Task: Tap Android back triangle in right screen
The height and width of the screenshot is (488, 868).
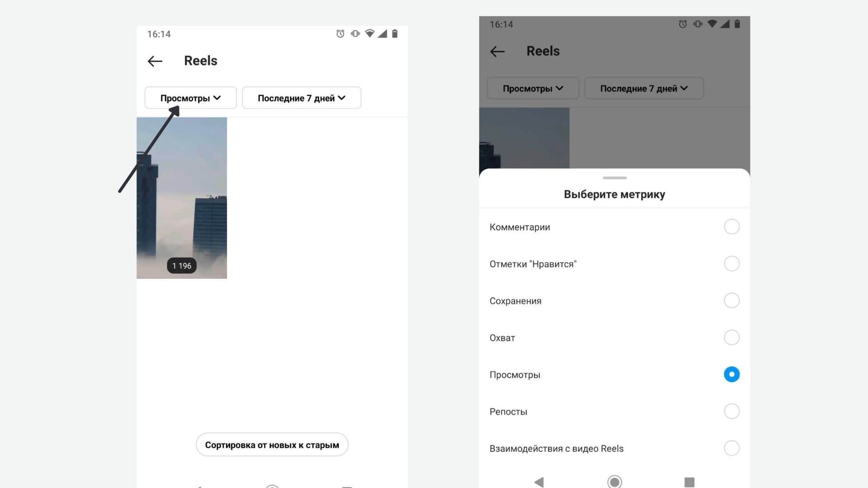Action: (x=539, y=482)
